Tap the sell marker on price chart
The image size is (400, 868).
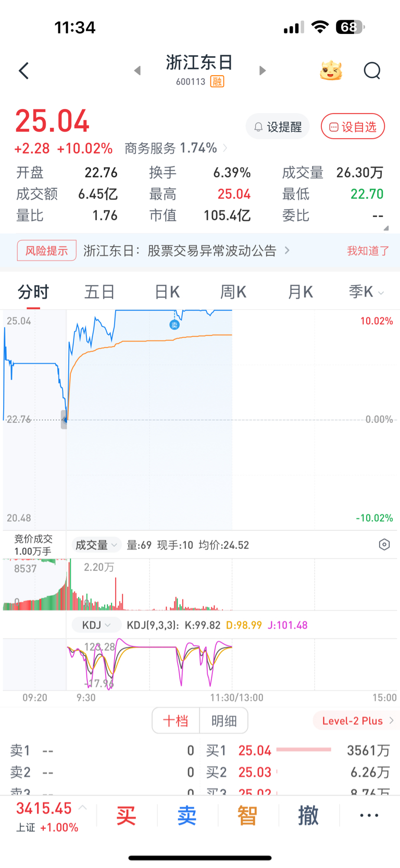(x=174, y=325)
